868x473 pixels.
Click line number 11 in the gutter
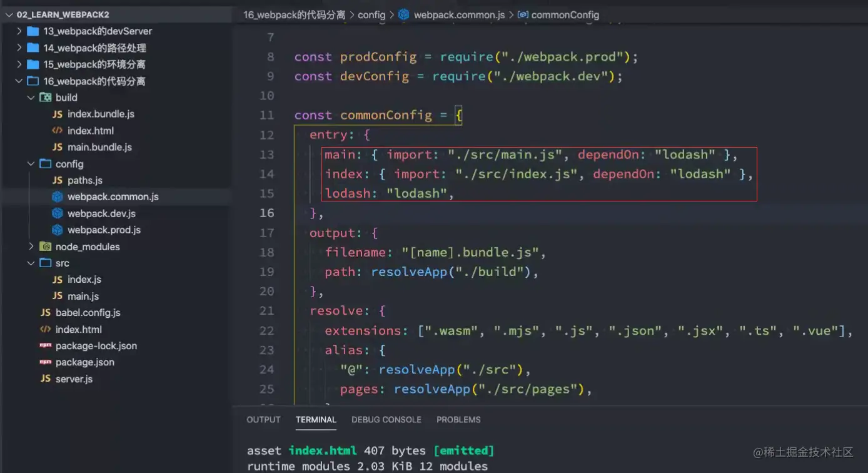coord(266,115)
